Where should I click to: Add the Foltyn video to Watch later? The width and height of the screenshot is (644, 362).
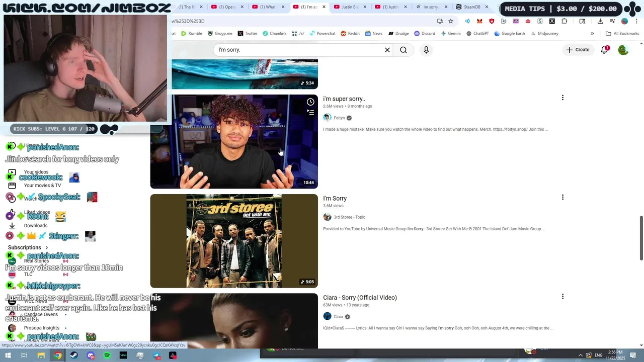coord(310,102)
